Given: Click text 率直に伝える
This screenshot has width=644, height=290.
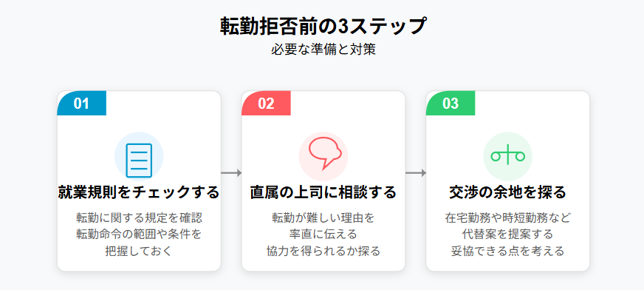Looking at the screenshot, I should click(x=323, y=235).
